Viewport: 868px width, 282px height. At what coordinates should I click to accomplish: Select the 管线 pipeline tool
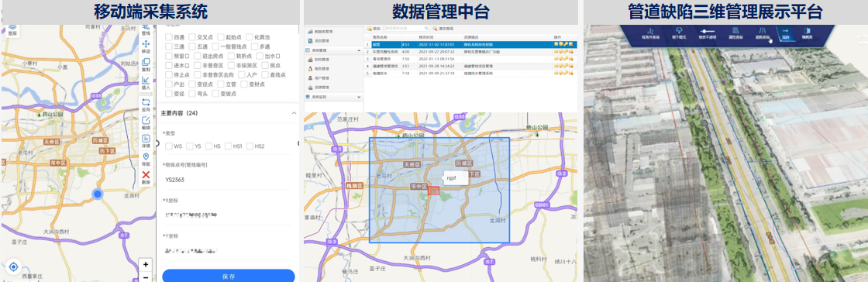(146, 29)
